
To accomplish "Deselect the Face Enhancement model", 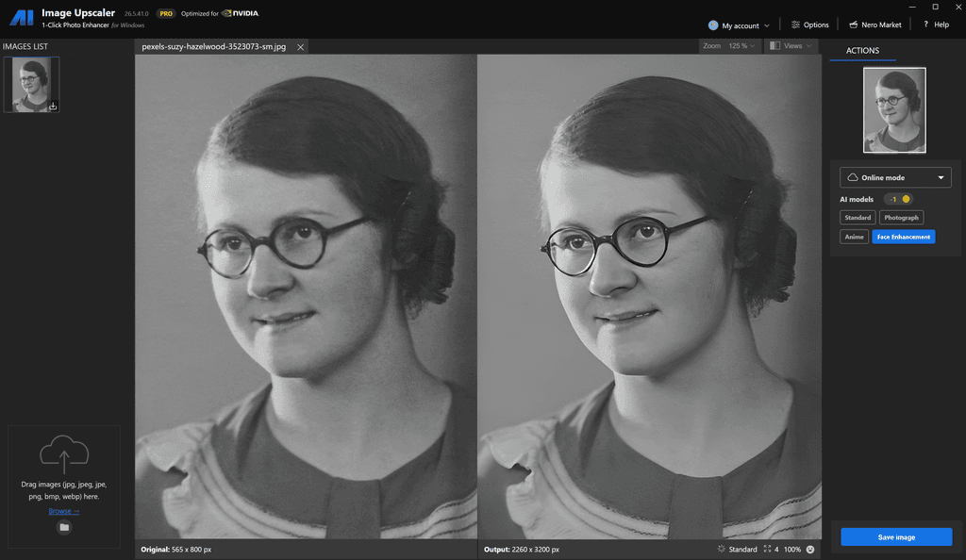I will tap(903, 237).
